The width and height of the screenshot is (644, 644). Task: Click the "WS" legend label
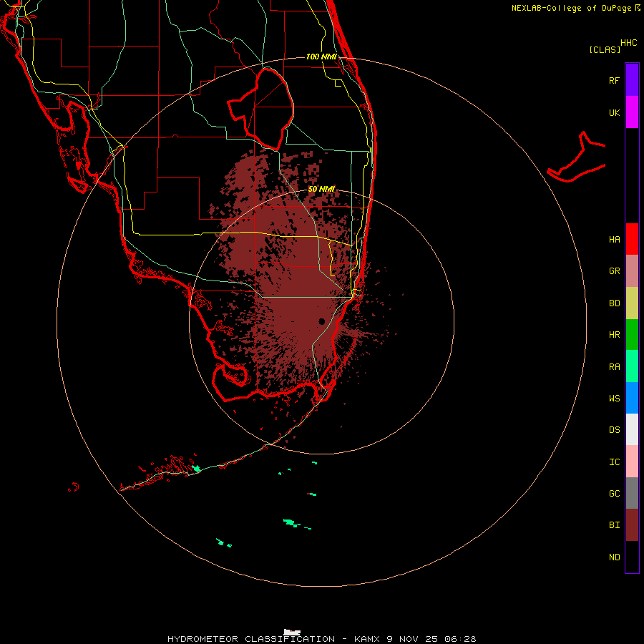click(x=614, y=398)
